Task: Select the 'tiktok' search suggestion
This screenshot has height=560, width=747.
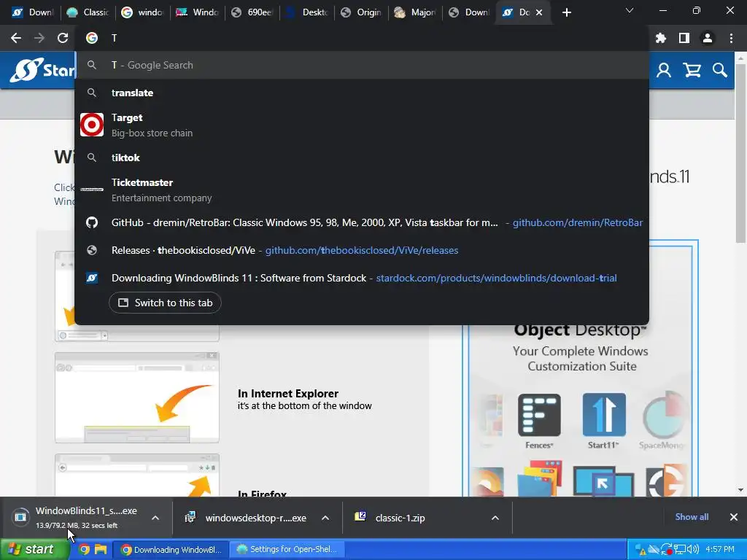Action: click(362, 157)
